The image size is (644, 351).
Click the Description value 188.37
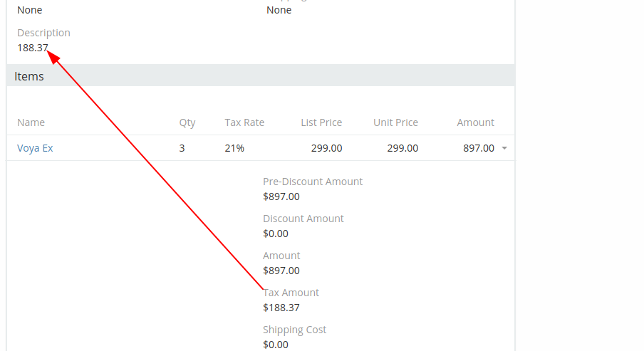(x=33, y=48)
